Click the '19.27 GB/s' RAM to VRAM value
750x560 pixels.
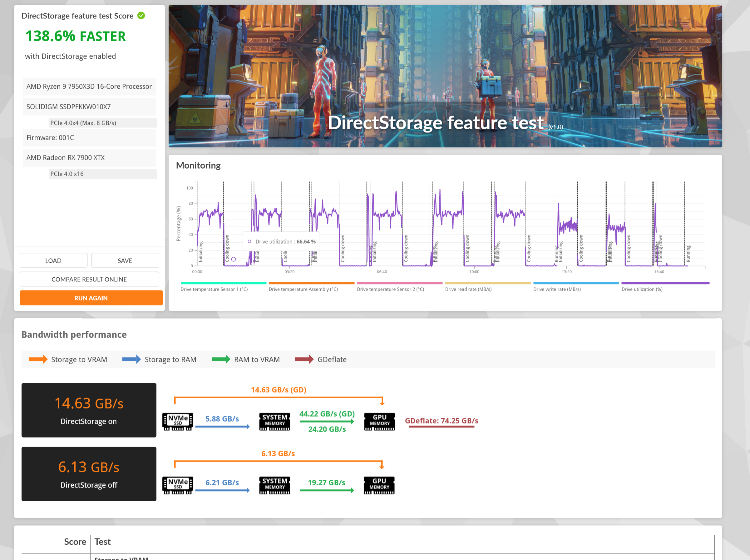pyautogui.click(x=327, y=482)
